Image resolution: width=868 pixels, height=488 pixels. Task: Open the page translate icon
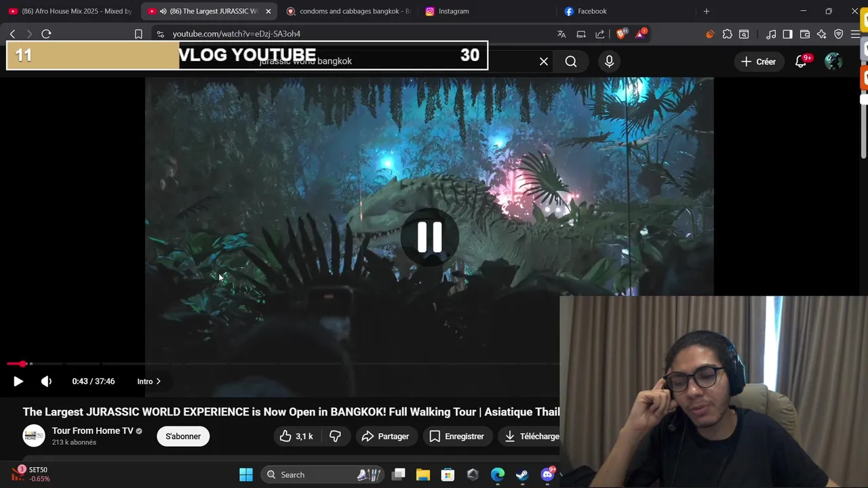pos(561,34)
